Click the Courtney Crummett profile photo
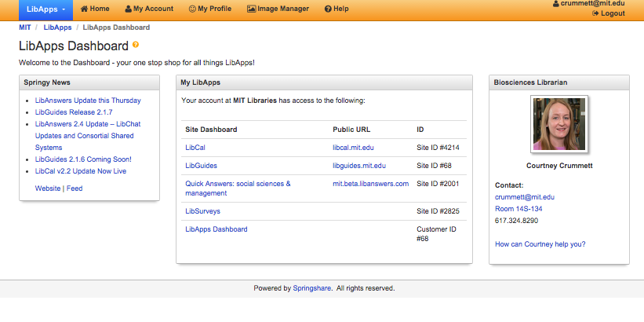 (559, 124)
